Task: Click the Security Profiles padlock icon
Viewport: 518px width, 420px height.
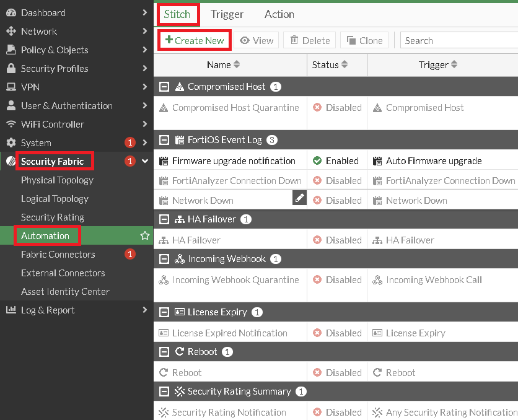Action: click(x=11, y=68)
